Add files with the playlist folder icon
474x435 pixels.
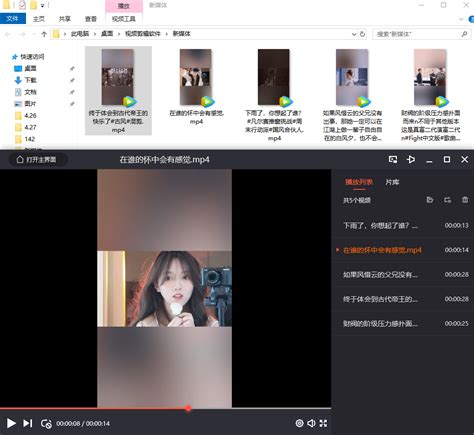tap(430, 200)
